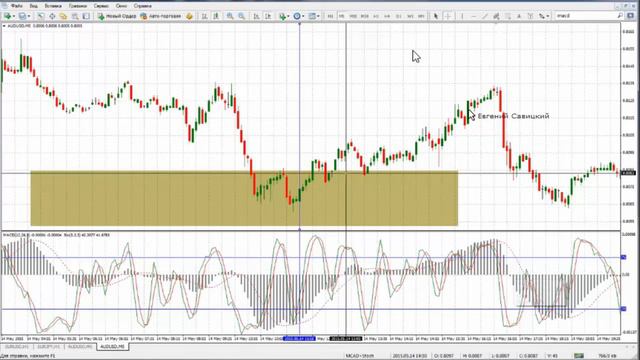
Task: Toggle the Navigator panel folder icon
Action: 63,16
